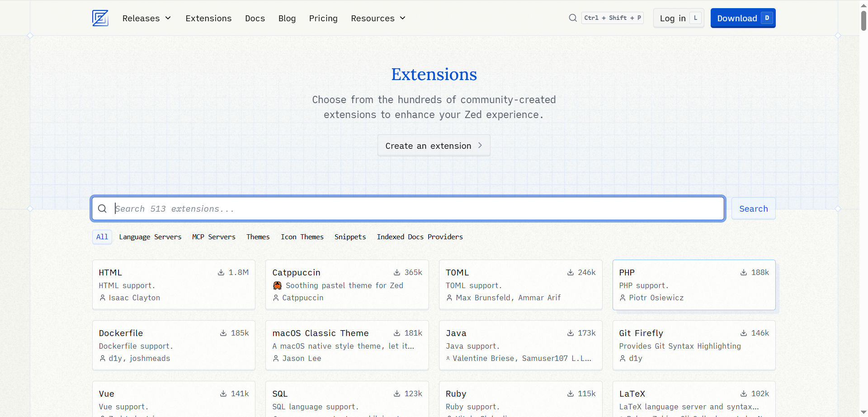868x417 pixels.
Task: Select the Language Servers filter tab
Action: pyautogui.click(x=150, y=237)
